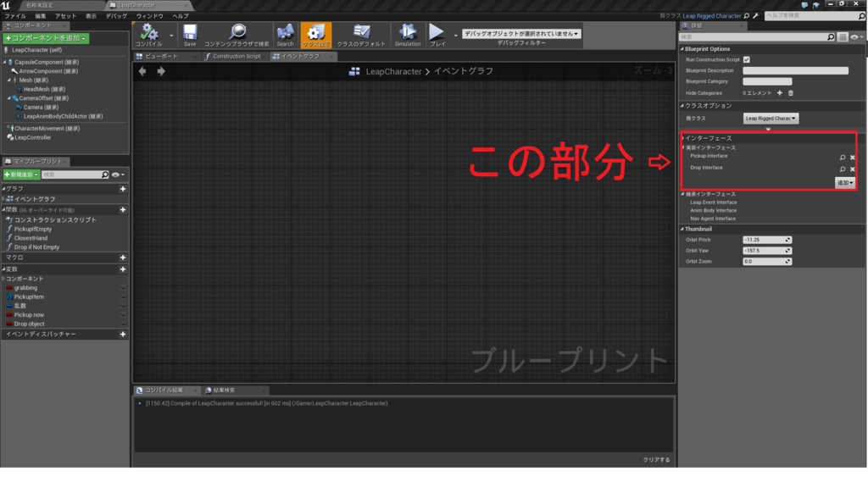Click the parent class Leap Rigged Character link
The image size is (868, 482).
tap(711, 16)
